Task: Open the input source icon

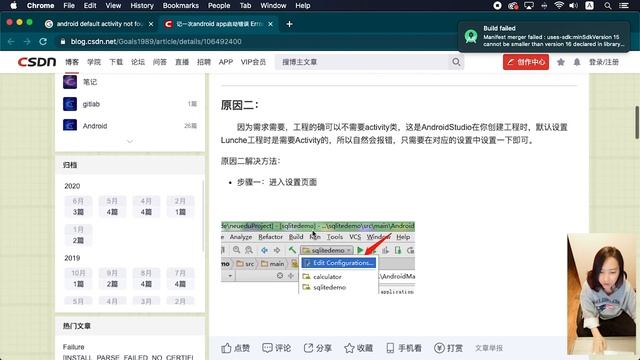Action: [589, 5]
